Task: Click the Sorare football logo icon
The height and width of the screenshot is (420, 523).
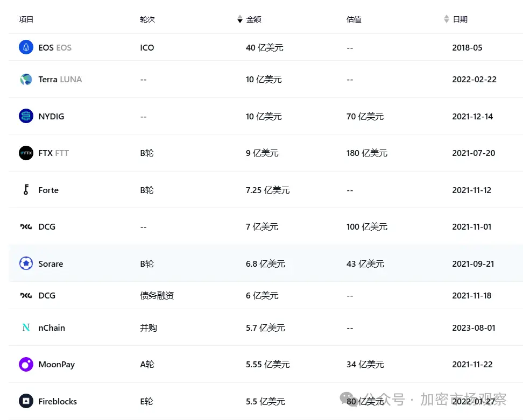Action: (x=26, y=264)
